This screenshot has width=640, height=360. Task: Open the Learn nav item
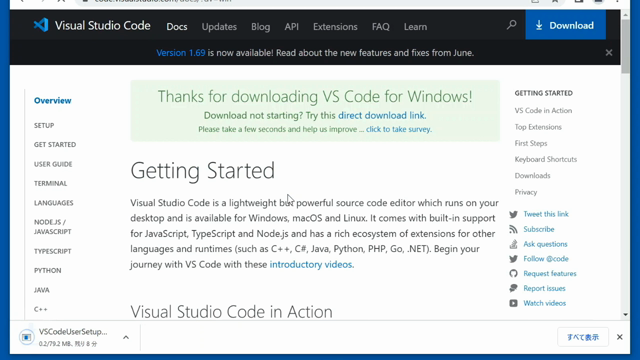coord(415,27)
